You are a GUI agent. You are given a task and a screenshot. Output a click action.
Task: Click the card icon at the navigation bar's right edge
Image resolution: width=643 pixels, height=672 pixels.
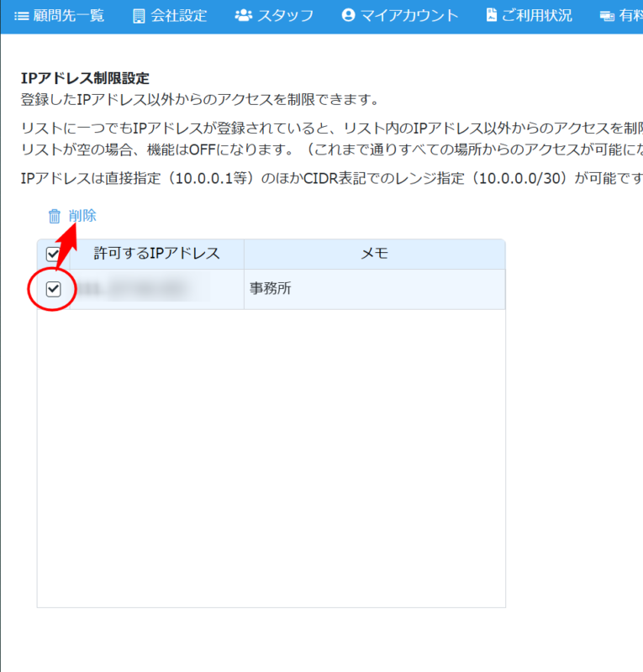[607, 17]
